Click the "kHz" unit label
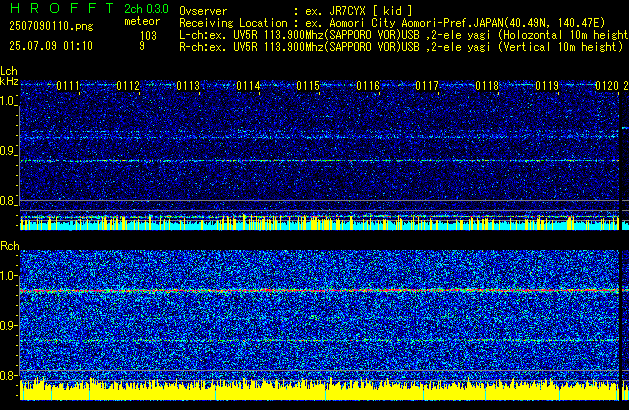Image resolution: width=629 pixels, height=410 pixels. coord(9,81)
